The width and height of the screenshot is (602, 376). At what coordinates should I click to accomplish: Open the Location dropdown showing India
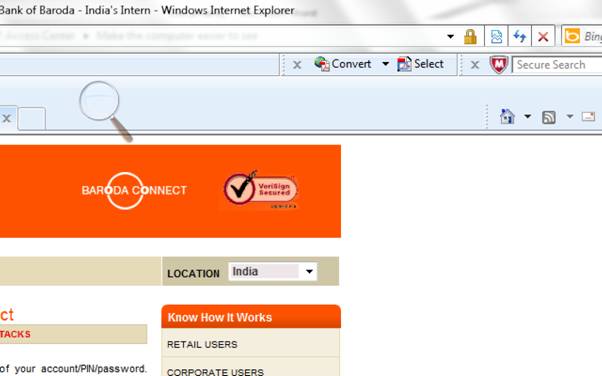[273, 272]
